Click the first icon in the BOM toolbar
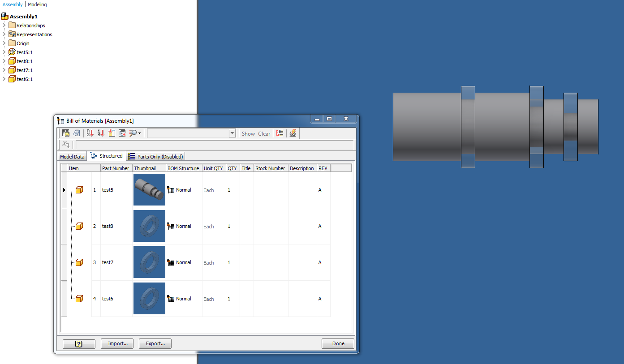The height and width of the screenshot is (364, 624). (66, 133)
